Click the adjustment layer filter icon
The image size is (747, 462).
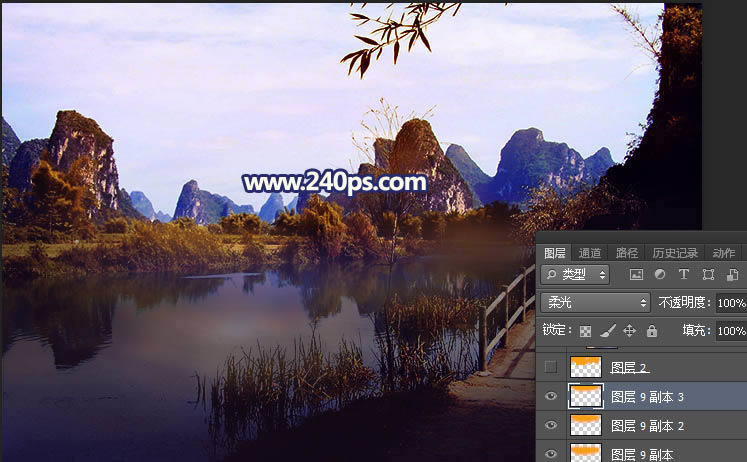tap(660, 275)
